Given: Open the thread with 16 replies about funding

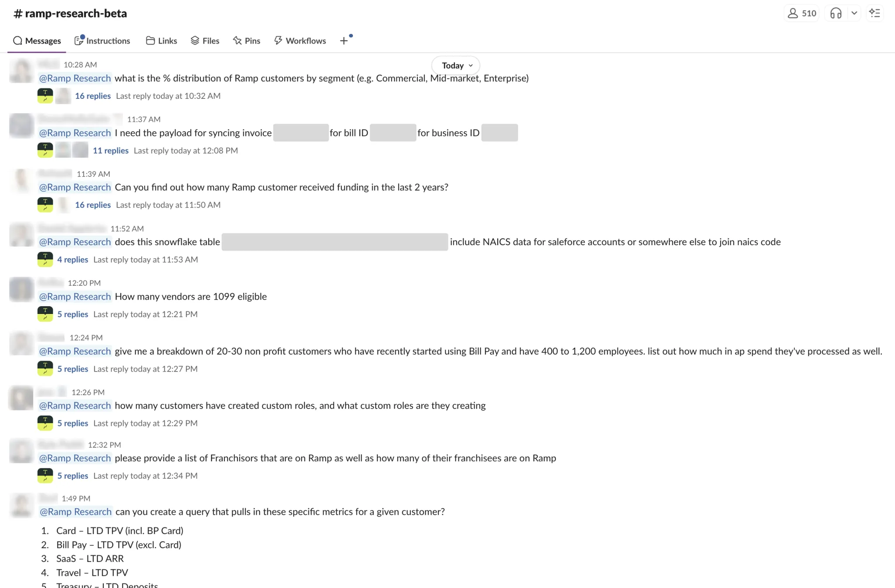Looking at the screenshot, I should pyautogui.click(x=92, y=205).
